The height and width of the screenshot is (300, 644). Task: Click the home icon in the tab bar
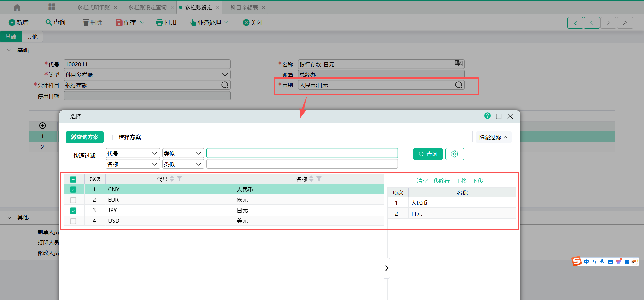coord(17,7)
